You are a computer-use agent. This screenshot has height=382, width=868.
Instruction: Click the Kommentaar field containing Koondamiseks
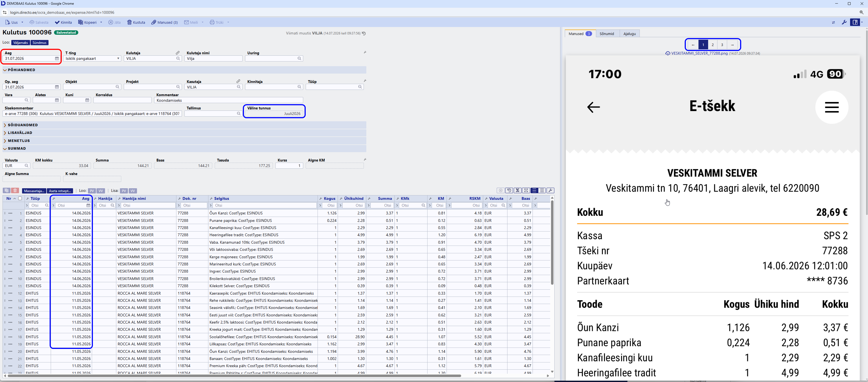point(229,100)
